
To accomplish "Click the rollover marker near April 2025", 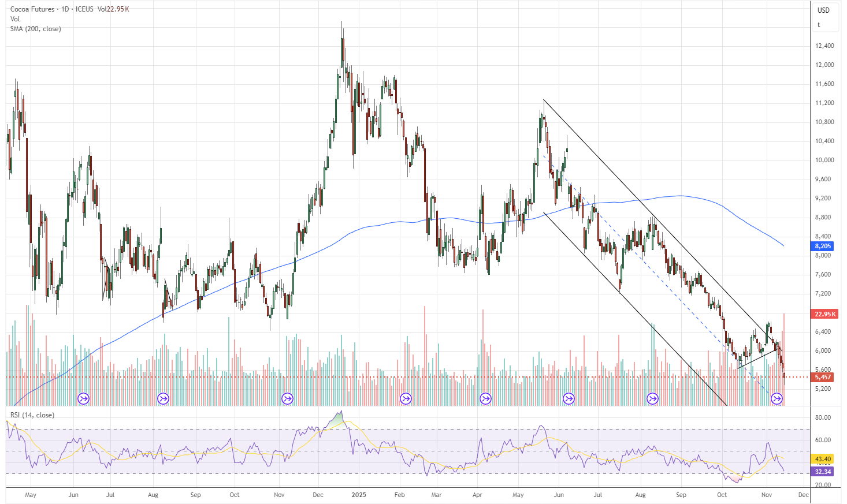I will pyautogui.click(x=485, y=398).
